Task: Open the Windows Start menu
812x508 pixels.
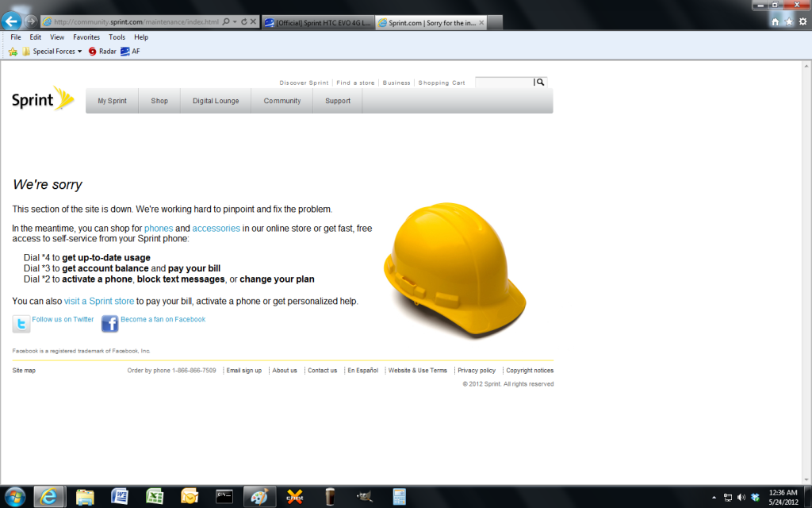Action: [x=14, y=497]
